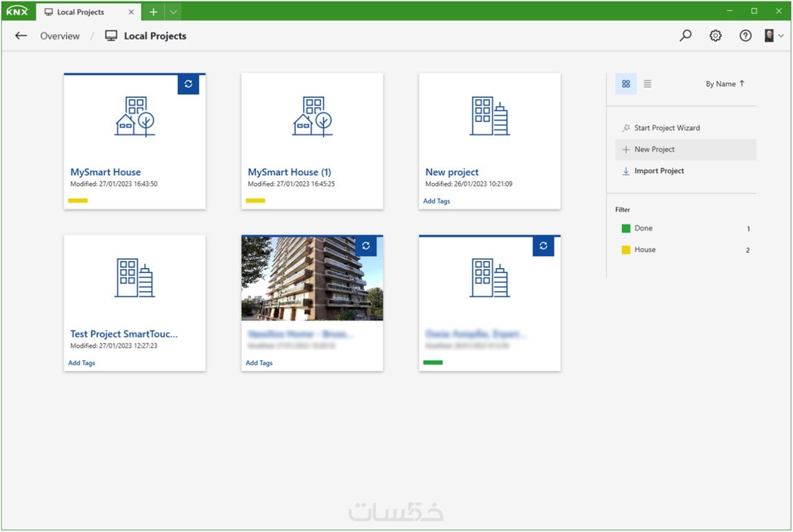Minimize the ETS window
This screenshot has width=793, height=532.
(x=730, y=11)
